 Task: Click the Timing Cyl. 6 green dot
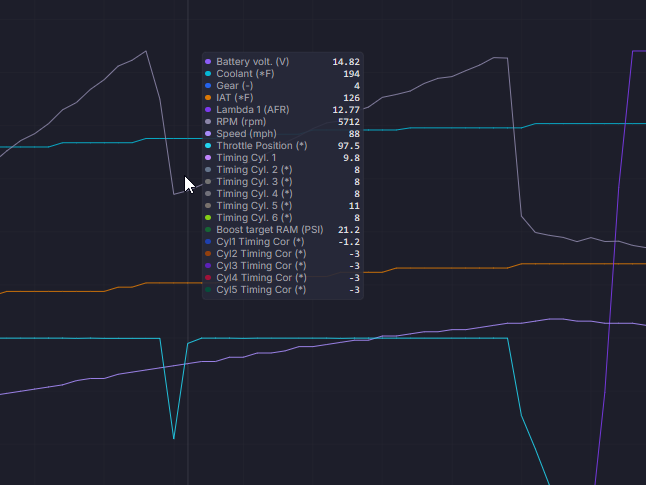tap(208, 218)
